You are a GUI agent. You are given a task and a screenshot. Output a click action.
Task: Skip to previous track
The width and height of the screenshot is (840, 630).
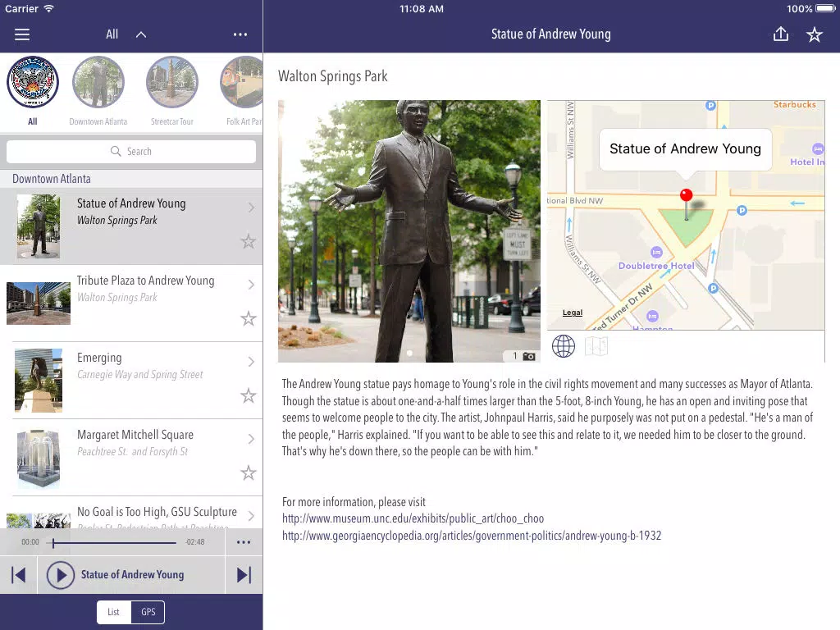[x=18, y=575]
